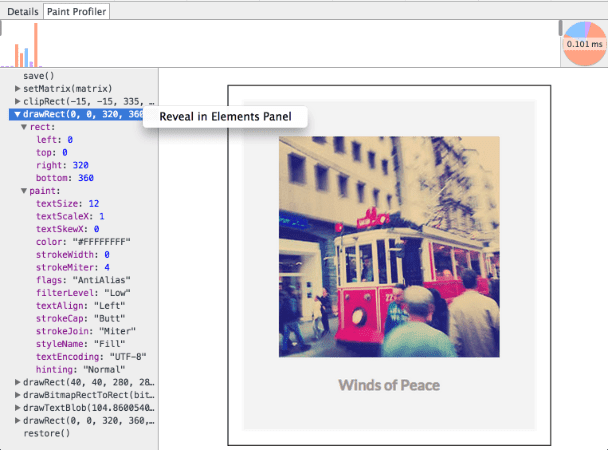
Task: Expand the setMatrix(matrix) command
Action: (18, 88)
